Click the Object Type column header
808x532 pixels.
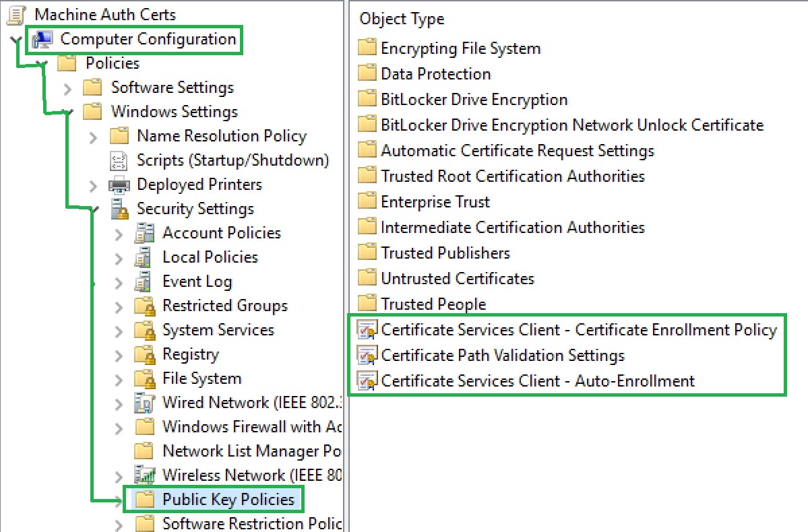pos(402,19)
